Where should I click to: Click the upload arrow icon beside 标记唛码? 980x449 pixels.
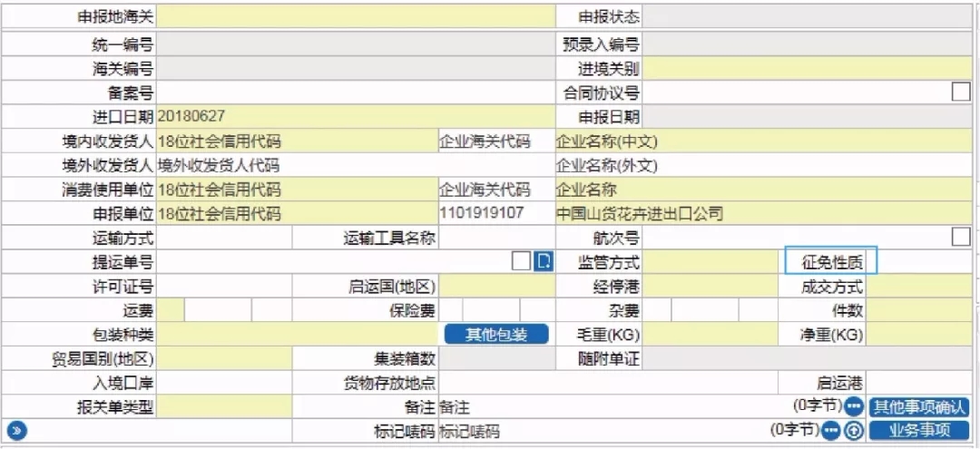point(853,430)
